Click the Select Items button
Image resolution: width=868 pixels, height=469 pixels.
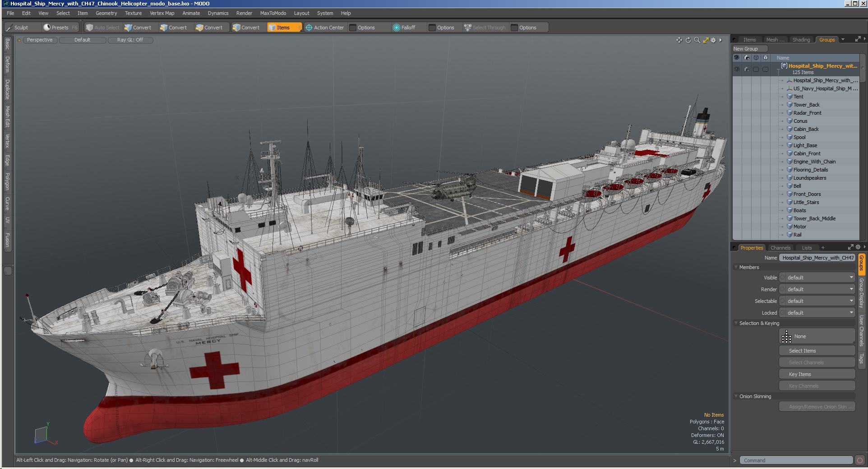817,351
